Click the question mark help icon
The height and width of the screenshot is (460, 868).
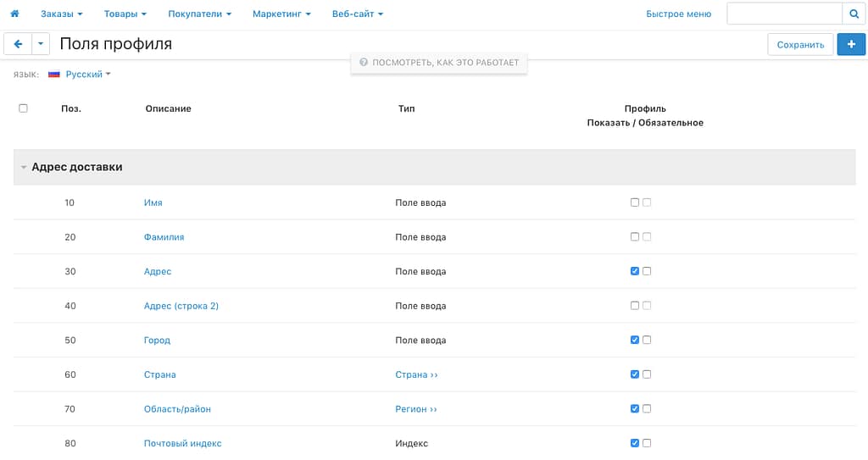[x=364, y=63]
